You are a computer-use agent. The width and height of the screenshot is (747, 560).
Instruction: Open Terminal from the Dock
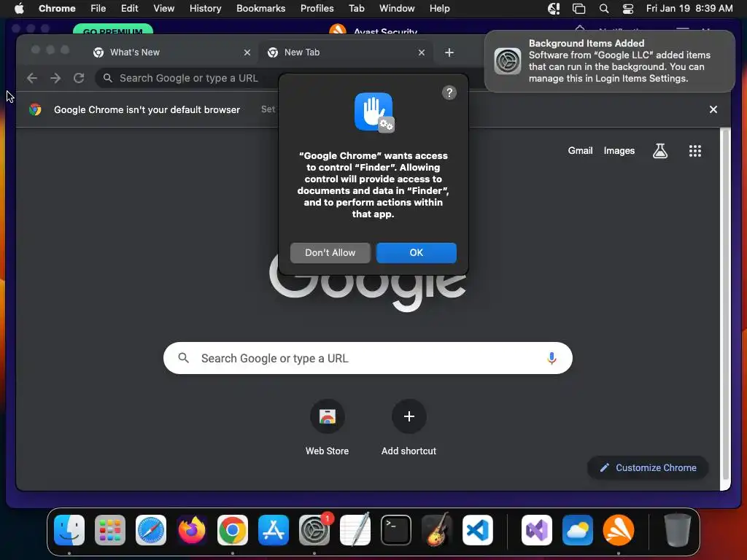(x=396, y=530)
